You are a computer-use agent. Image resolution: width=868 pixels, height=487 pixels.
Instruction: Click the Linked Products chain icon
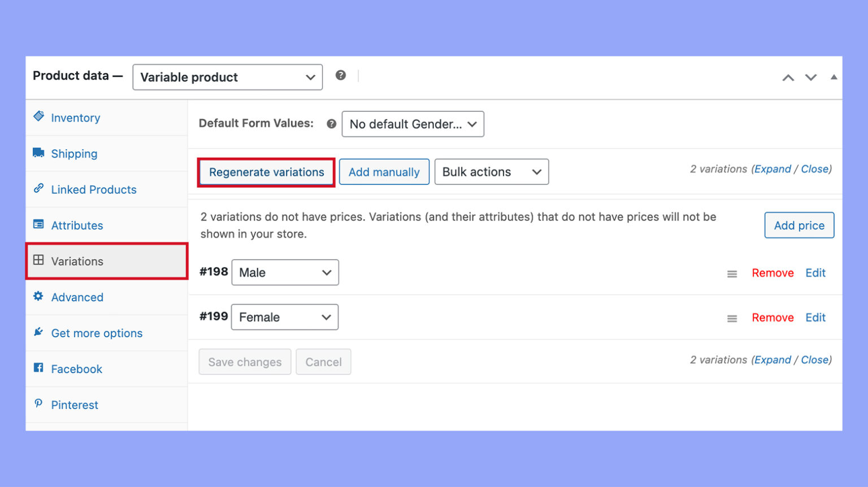pyautogui.click(x=38, y=189)
